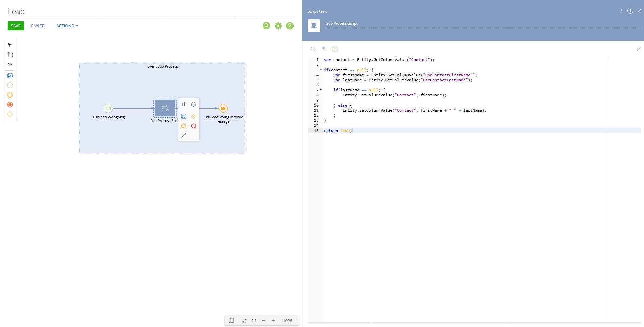Image resolution: width=644 pixels, height=327 pixels.
Task: Open the green gear settings icon
Action: coord(278,26)
